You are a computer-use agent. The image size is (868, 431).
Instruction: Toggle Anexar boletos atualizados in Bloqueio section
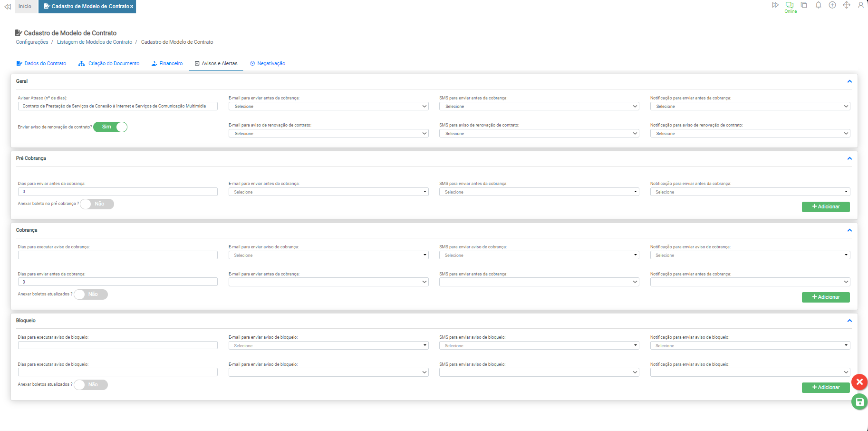[x=91, y=385]
